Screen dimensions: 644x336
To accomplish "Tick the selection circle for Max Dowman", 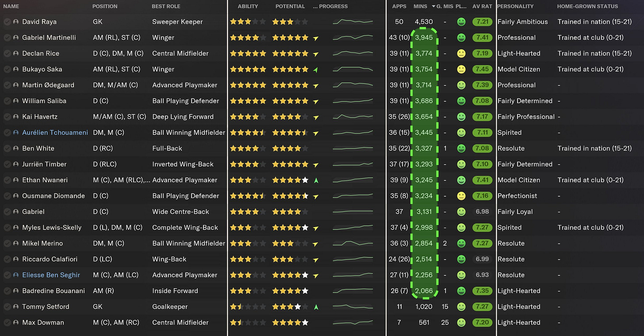I will coord(7,322).
